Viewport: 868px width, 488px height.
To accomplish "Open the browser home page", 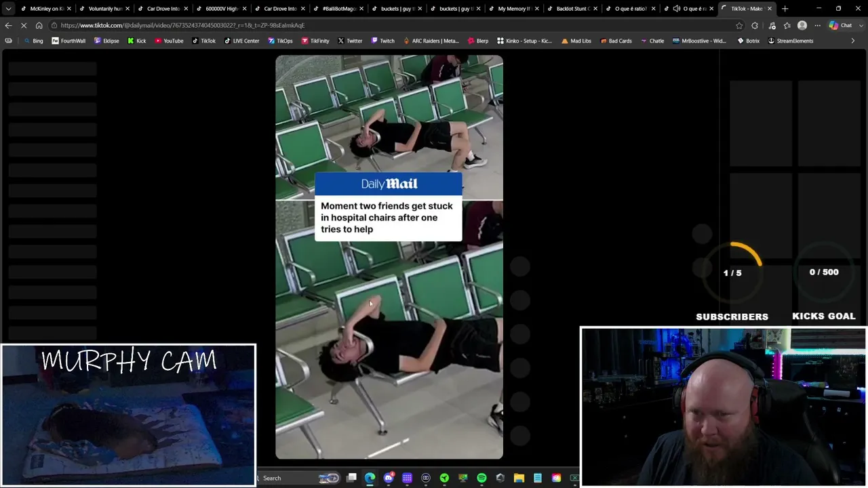I will (39, 25).
